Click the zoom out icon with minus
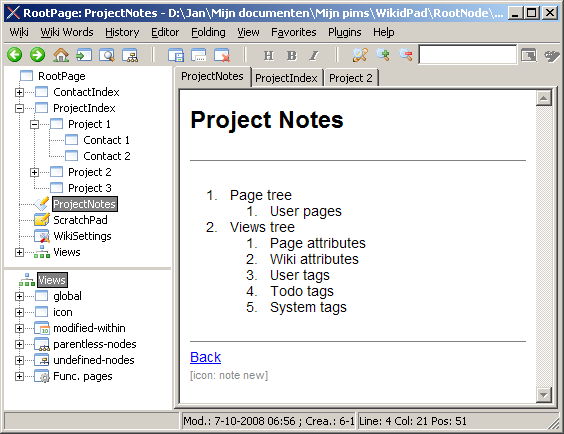564x434 pixels. 406,55
